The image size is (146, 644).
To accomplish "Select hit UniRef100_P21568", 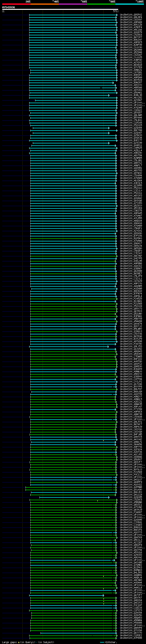I will [131, 304].
